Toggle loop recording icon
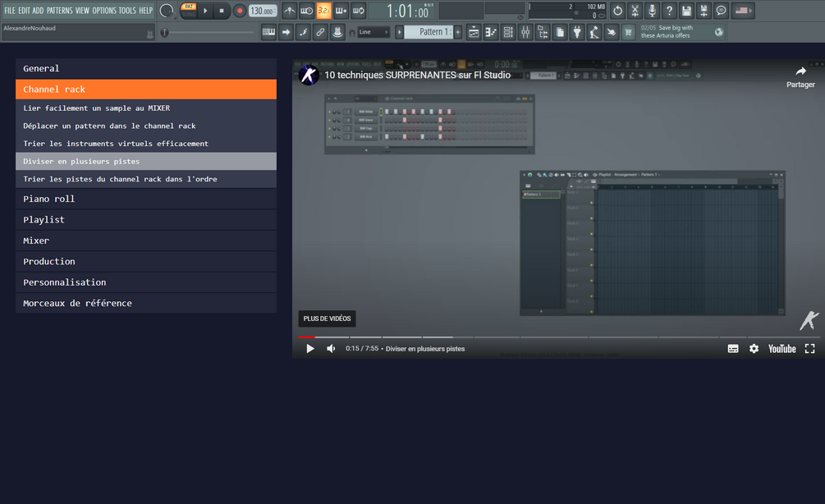The image size is (825, 504). (x=358, y=11)
